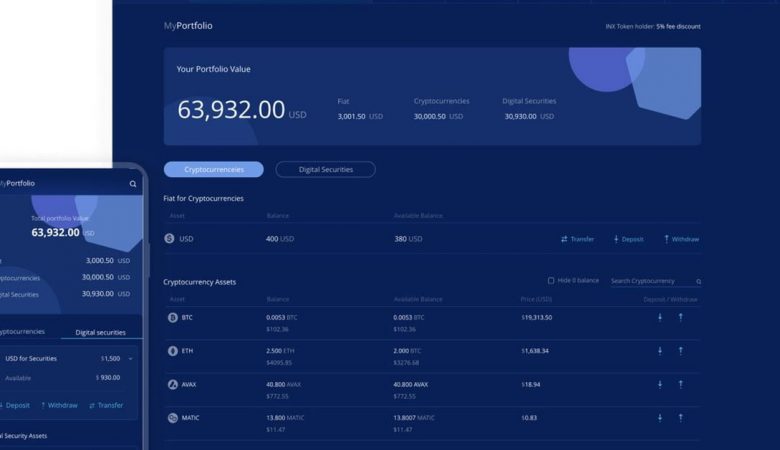
Task: Click the USD dollar coin icon
Action: click(169, 239)
